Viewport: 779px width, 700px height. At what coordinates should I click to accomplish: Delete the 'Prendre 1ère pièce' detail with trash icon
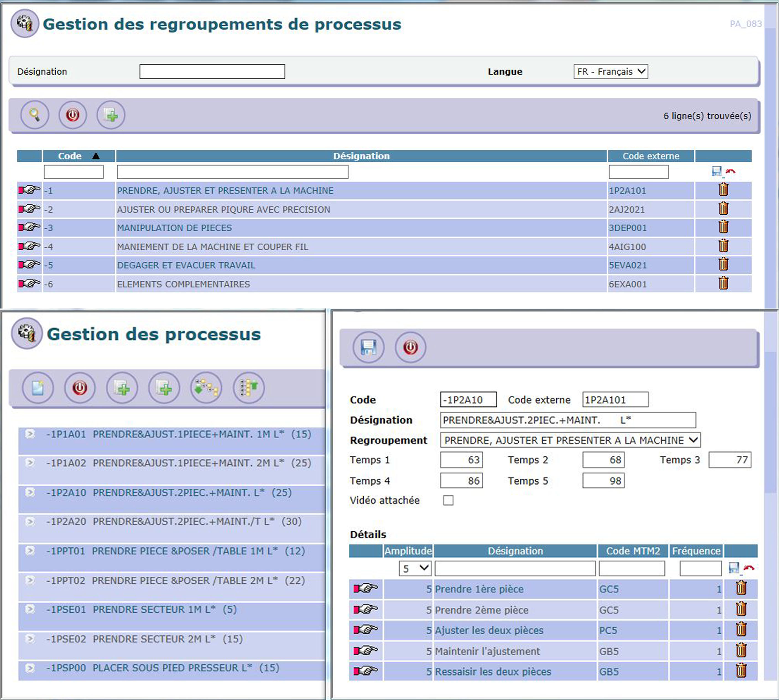[741, 588]
